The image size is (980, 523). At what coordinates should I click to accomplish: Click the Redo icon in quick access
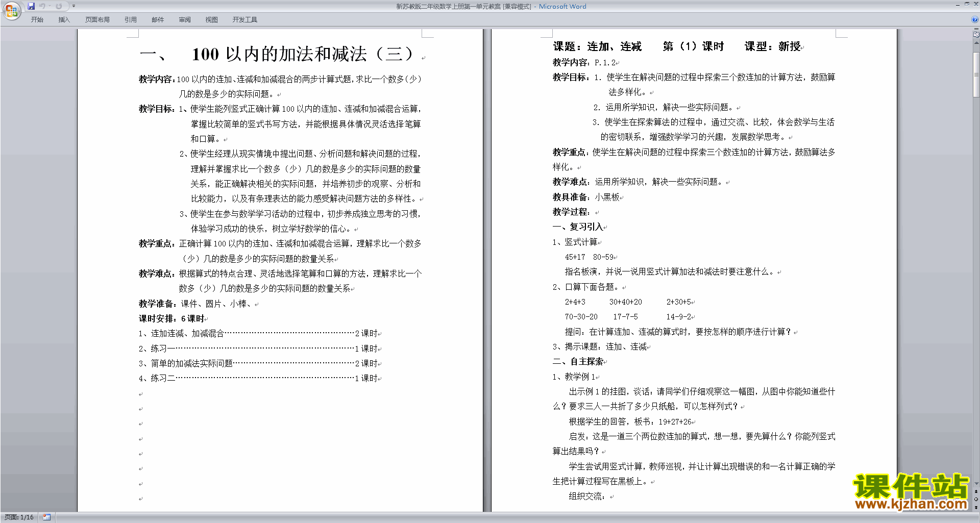[x=59, y=6]
